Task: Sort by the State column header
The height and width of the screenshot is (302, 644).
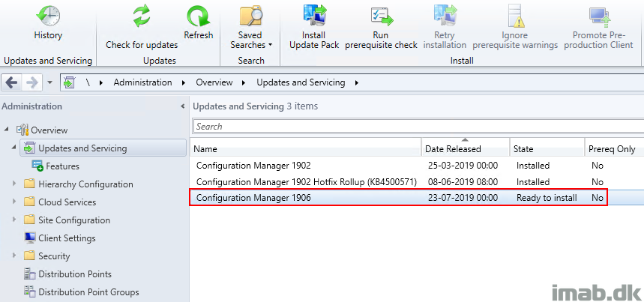Action: tap(547, 148)
